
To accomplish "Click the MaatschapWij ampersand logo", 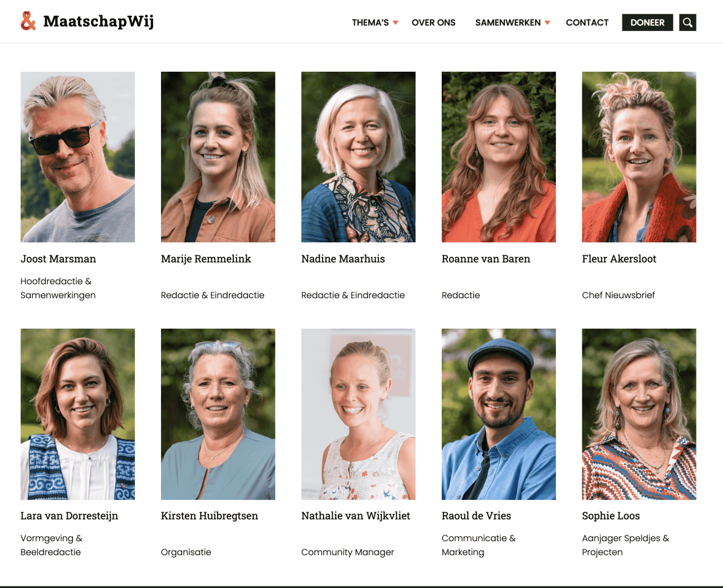I will tap(28, 21).
